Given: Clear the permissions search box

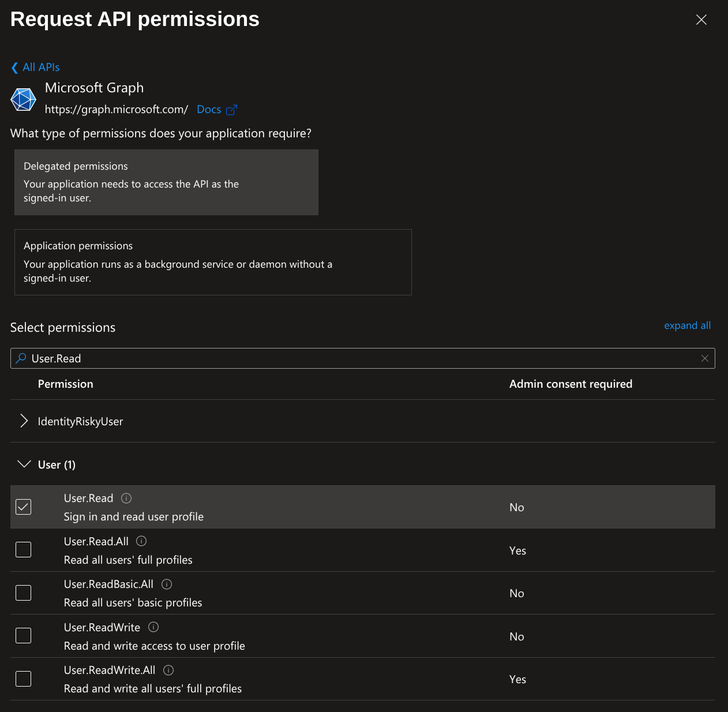Looking at the screenshot, I should [704, 358].
